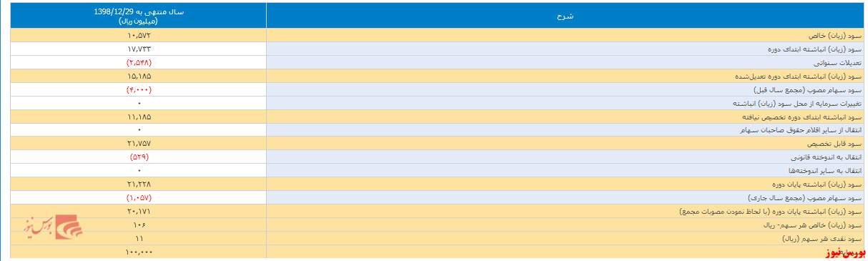Select the capital value ۱۰۰,۰۰۰ in last row
Viewport: 868px width, 261px height.
(139, 252)
